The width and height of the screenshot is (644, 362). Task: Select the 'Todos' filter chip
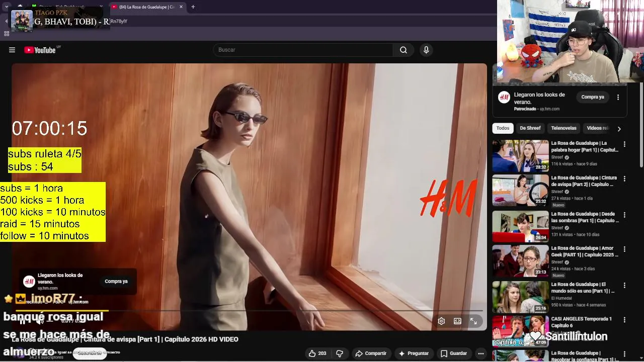click(503, 128)
